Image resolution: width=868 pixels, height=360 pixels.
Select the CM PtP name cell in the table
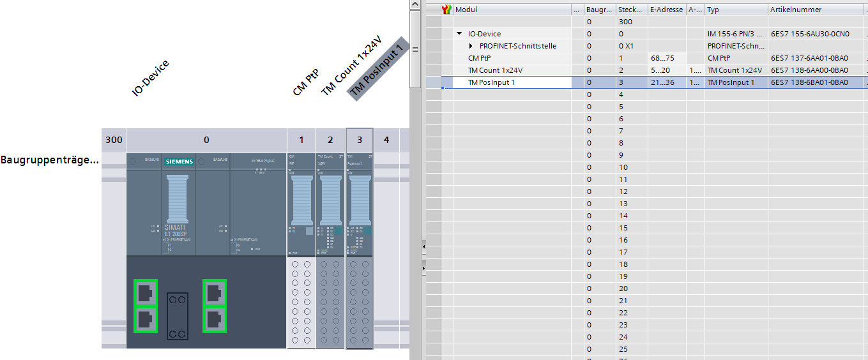(x=512, y=58)
